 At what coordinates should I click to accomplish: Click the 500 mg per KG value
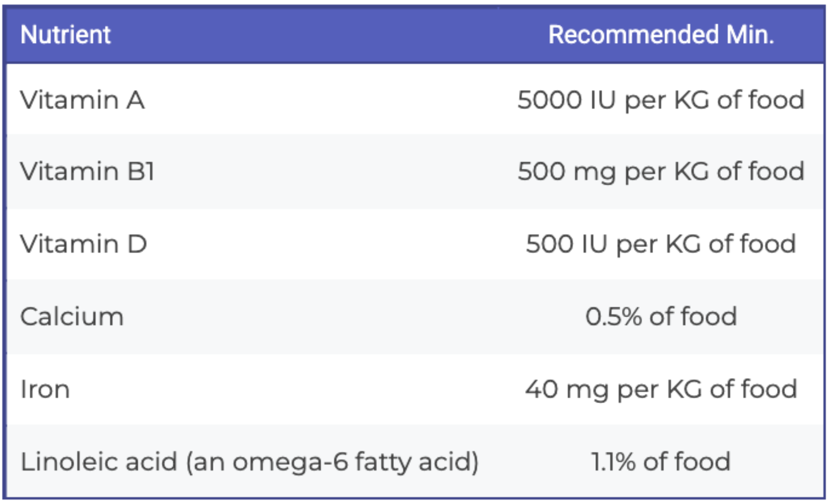click(660, 172)
